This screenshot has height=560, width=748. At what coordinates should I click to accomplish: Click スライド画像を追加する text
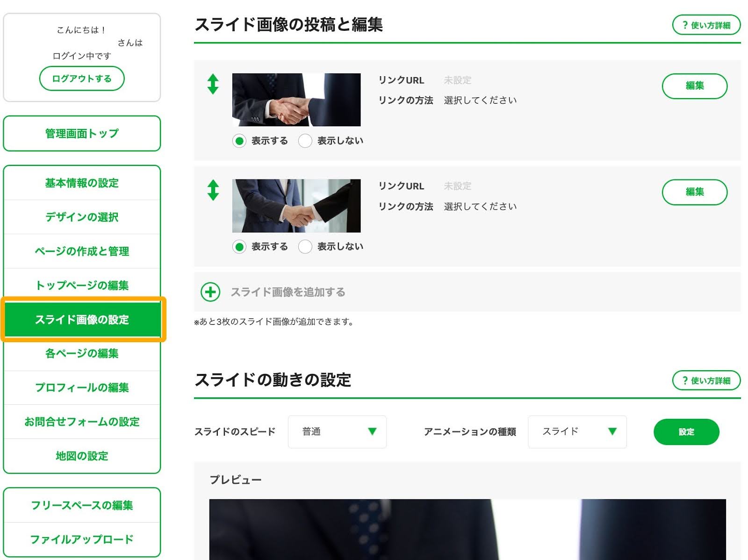click(x=288, y=292)
